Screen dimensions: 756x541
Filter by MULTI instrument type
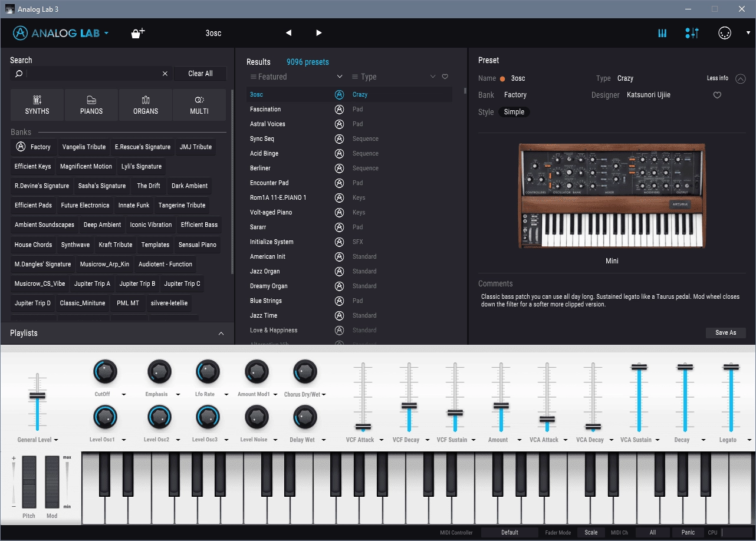(199, 105)
